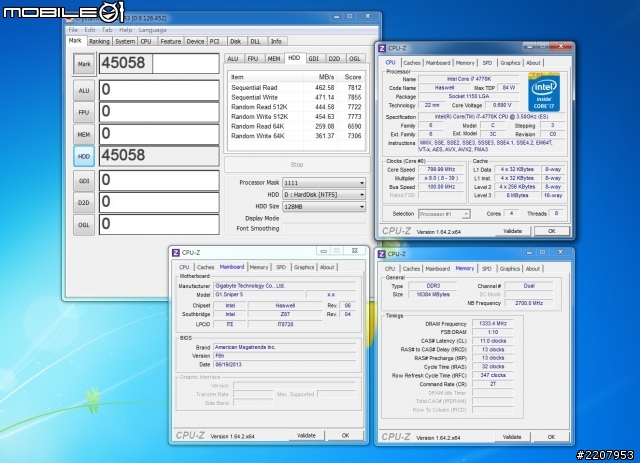Select the MEM results sub-tab

pos(274,59)
